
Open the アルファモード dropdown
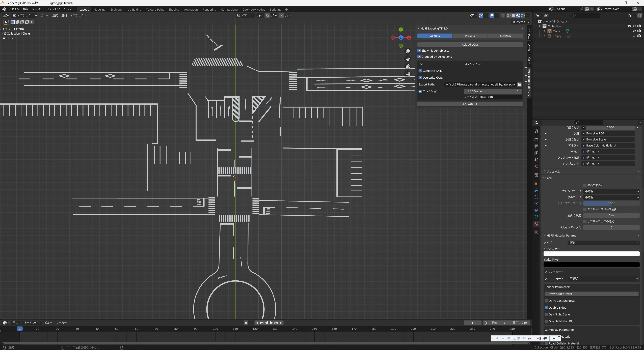[604, 279]
